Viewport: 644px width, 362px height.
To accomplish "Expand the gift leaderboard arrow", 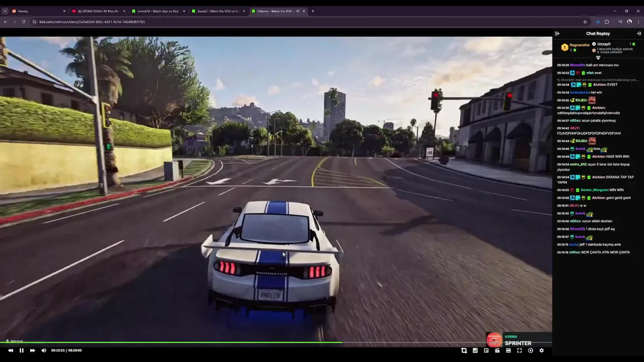I will tap(598, 57).
